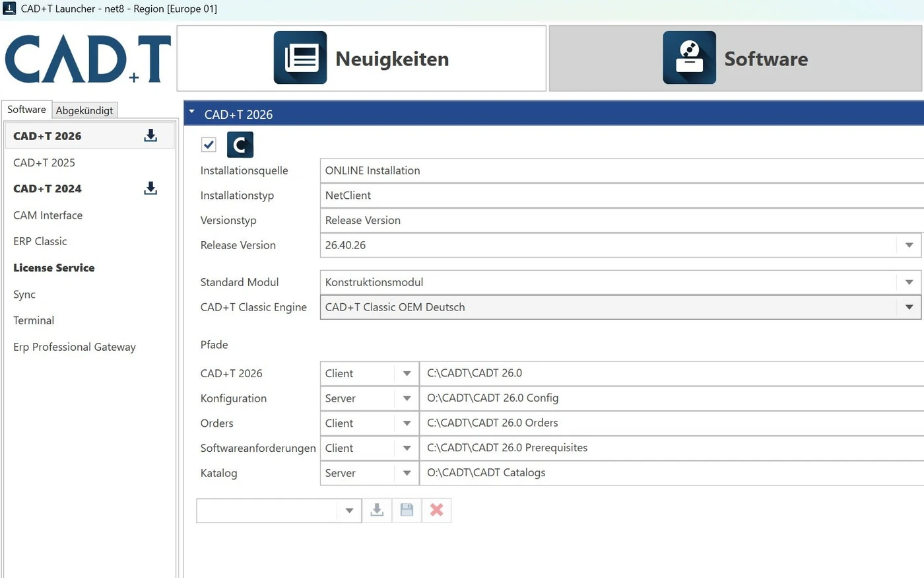Switch to the Abgekündigt tab
The width and height of the screenshot is (924, 578).
pyautogui.click(x=84, y=110)
